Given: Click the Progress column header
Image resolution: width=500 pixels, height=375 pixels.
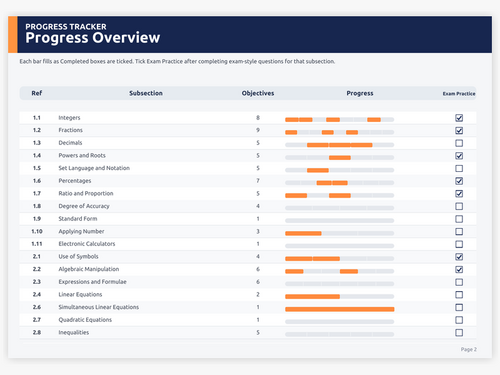Looking at the screenshot, I should click(x=360, y=93).
